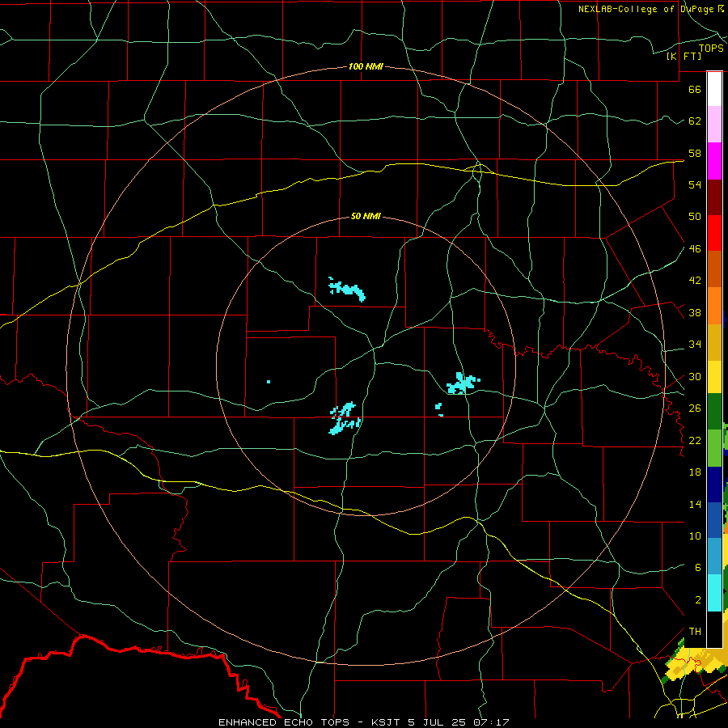
Task: Pick the yellow swatch near 30 on the scale
Action: (x=714, y=377)
